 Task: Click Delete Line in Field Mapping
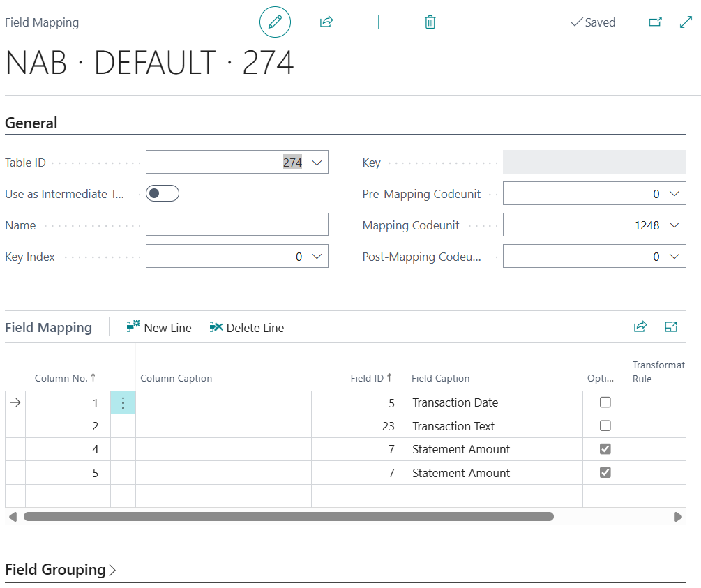click(x=247, y=328)
